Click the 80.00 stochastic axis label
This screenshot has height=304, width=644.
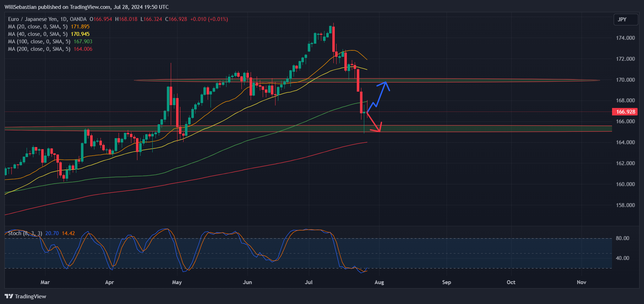pos(622,238)
